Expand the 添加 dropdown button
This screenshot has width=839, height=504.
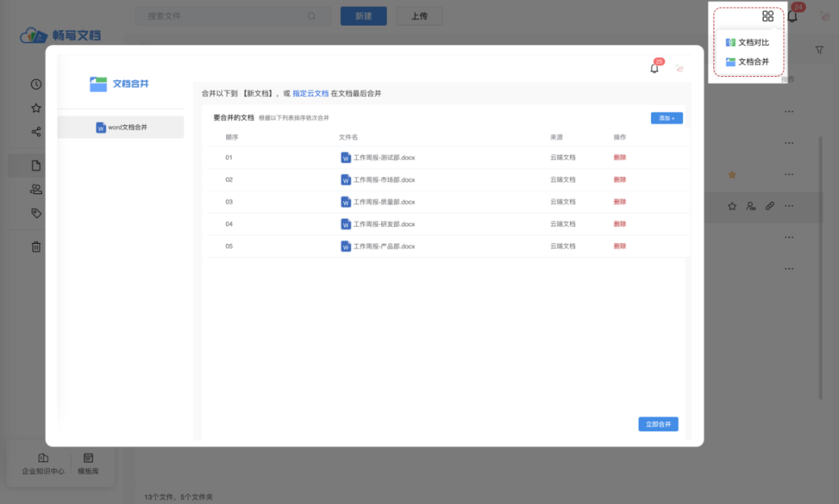pyautogui.click(x=667, y=118)
